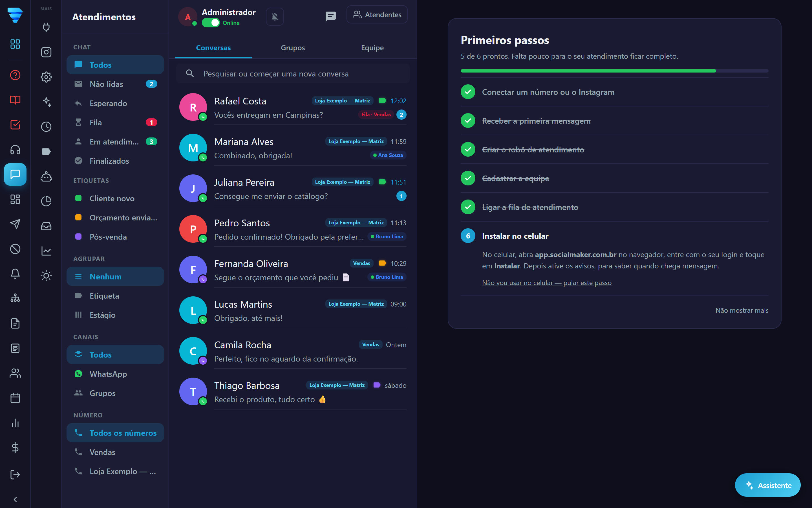Toggle the Online status switch
The height and width of the screenshot is (508, 812).
click(211, 23)
